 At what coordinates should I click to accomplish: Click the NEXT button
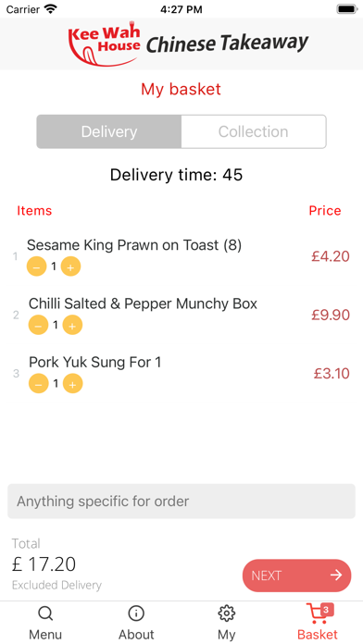[x=297, y=576]
